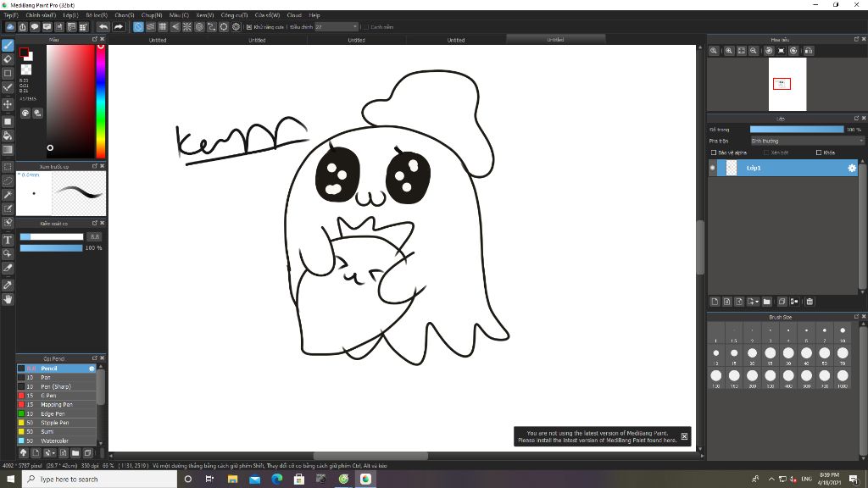This screenshot has height=488, width=868.
Task: Select the Lớp1 layer thumbnail
Action: click(732, 169)
